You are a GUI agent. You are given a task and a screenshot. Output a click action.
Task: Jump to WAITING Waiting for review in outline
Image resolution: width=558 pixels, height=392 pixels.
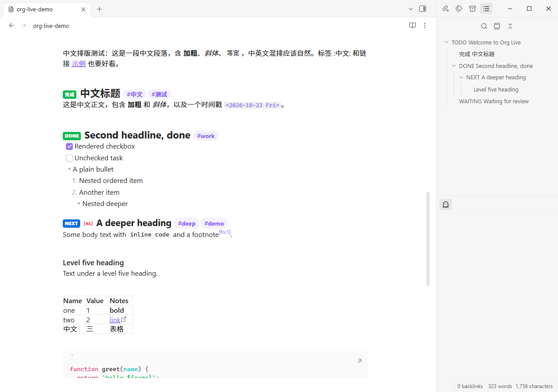pyautogui.click(x=494, y=101)
